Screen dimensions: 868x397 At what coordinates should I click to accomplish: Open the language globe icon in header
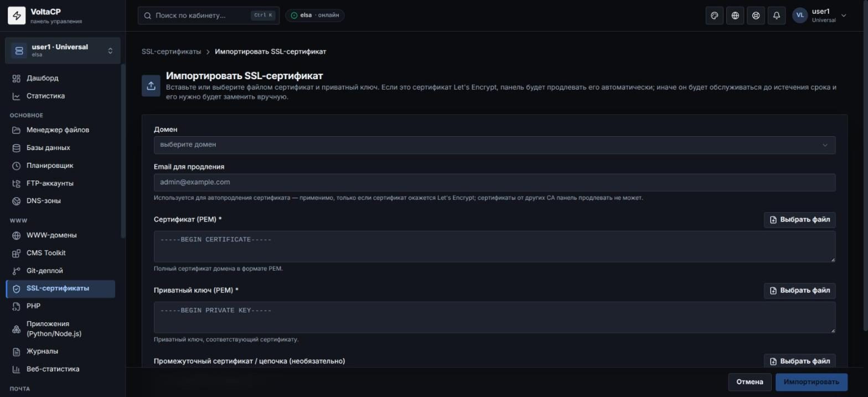pos(735,16)
